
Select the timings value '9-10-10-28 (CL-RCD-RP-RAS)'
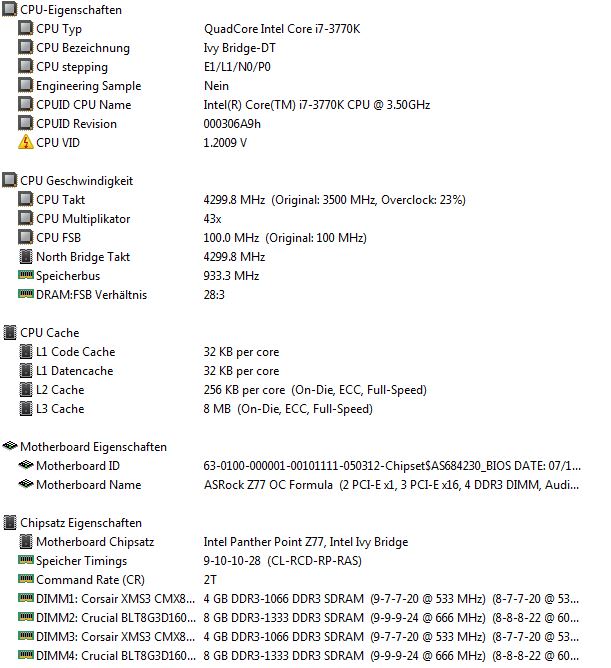pyautogui.click(x=282, y=561)
